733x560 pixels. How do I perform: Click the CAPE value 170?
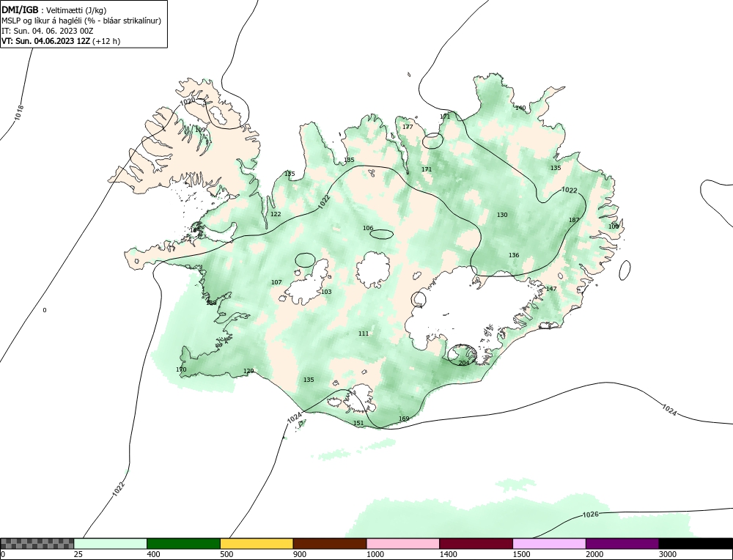181,369
